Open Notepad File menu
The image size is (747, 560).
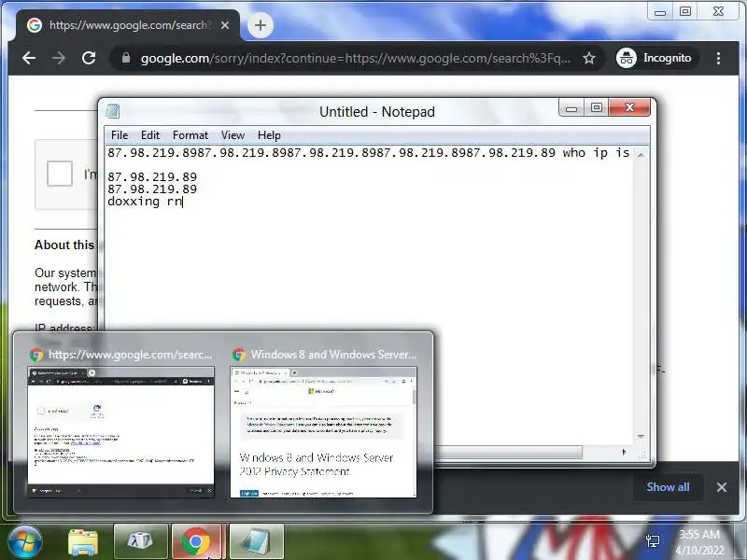point(120,135)
